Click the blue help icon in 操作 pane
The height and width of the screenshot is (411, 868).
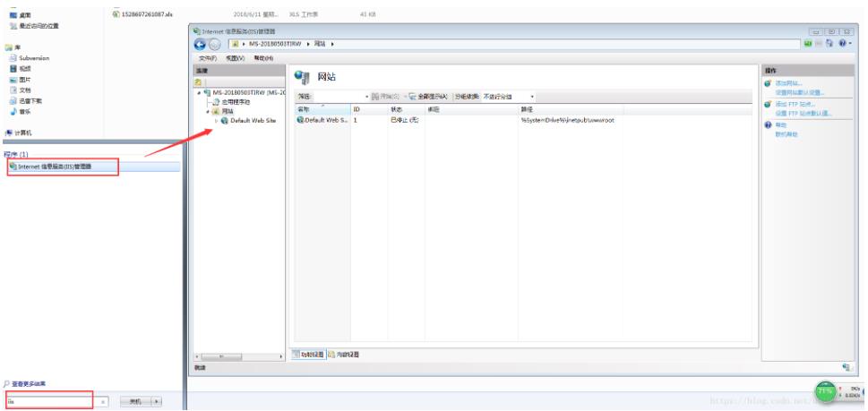(768, 125)
